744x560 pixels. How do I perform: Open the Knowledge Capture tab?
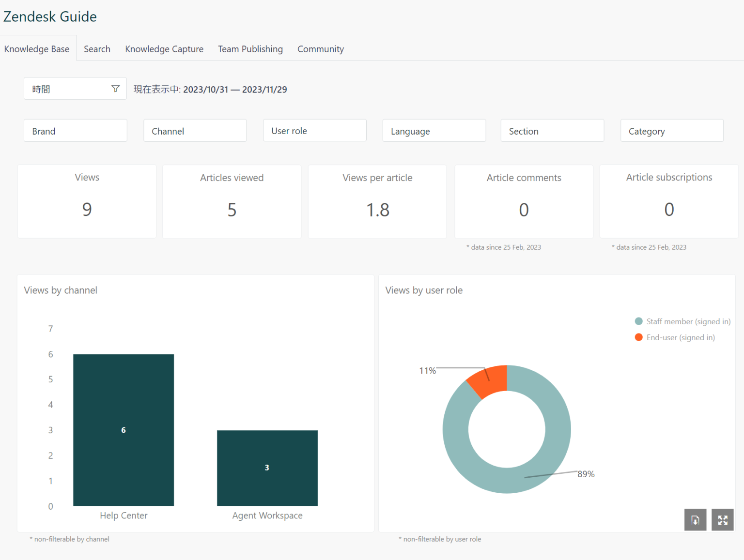tap(164, 49)
